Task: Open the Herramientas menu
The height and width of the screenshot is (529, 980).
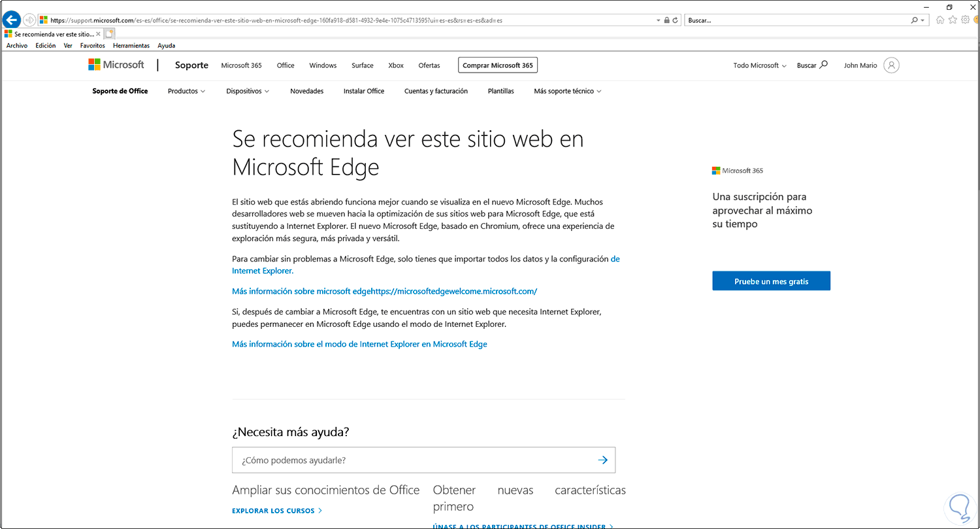Action: tap(131, 46)
